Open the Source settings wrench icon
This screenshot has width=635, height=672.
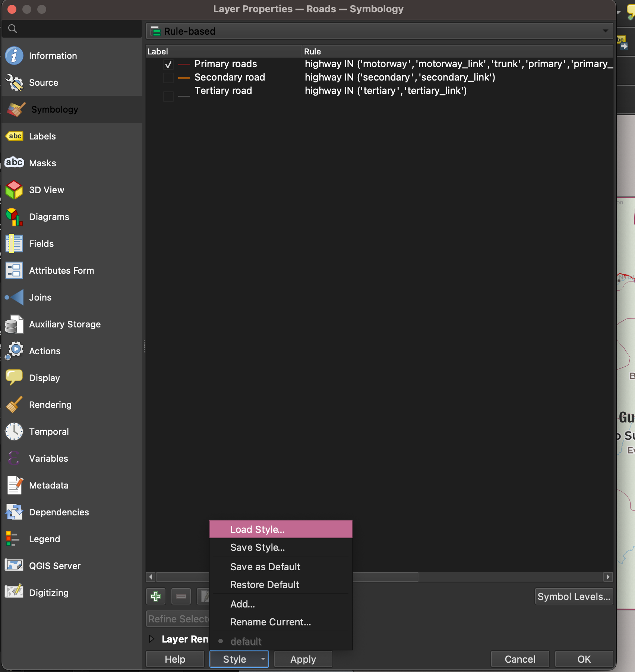[14, 83]
